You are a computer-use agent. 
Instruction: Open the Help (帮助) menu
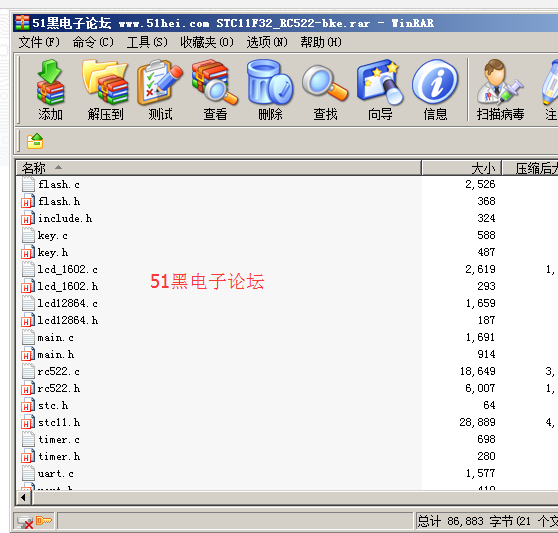[321, 42]
